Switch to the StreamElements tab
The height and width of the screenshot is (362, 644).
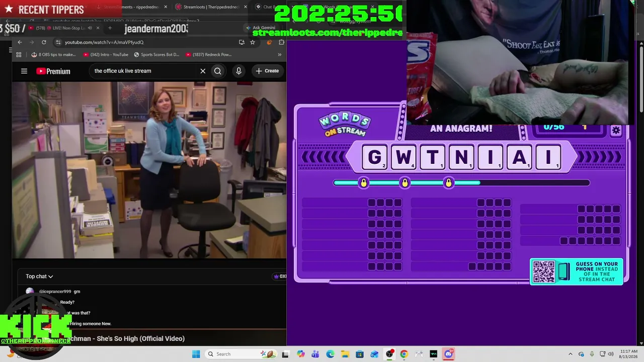point(133,7)
